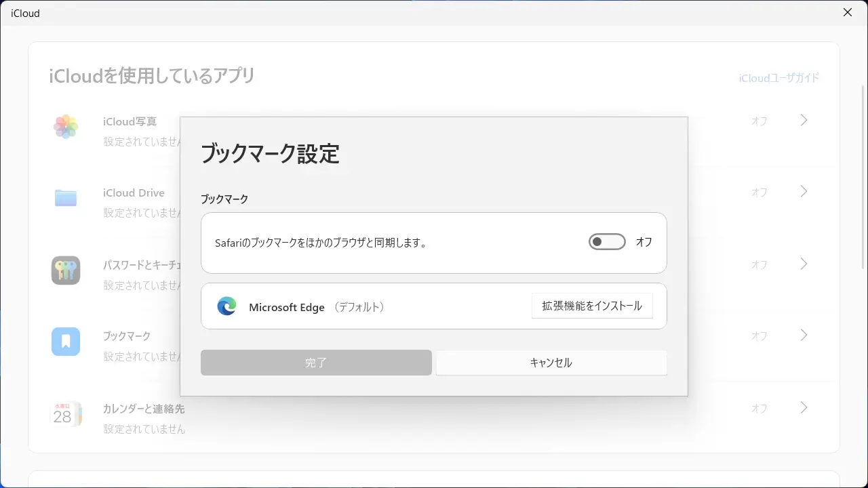Open the パスワードとキーチェーン row chevron
868x488 pixels.
point(804,264)
